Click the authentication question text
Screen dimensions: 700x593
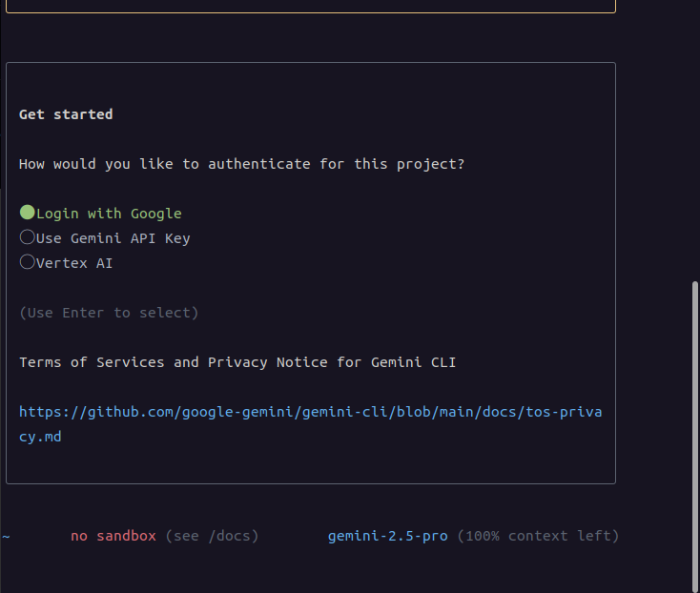click(x=241, y=164)
